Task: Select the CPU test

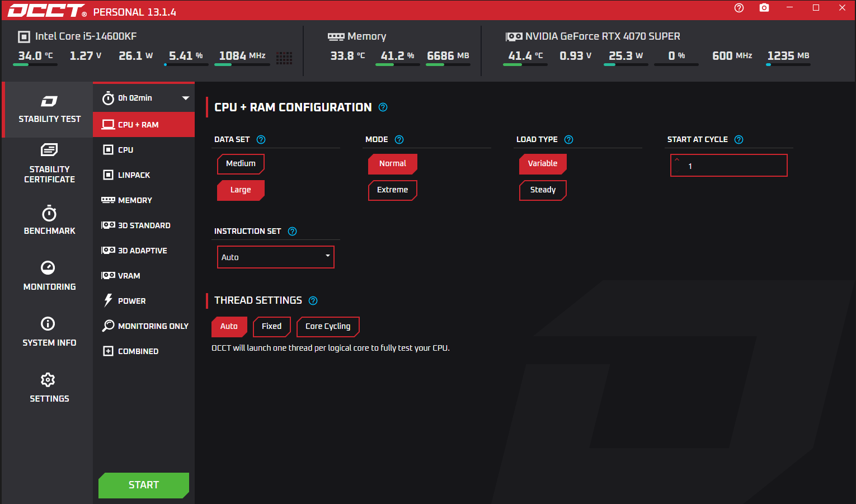Action: (x=144, y=150)
